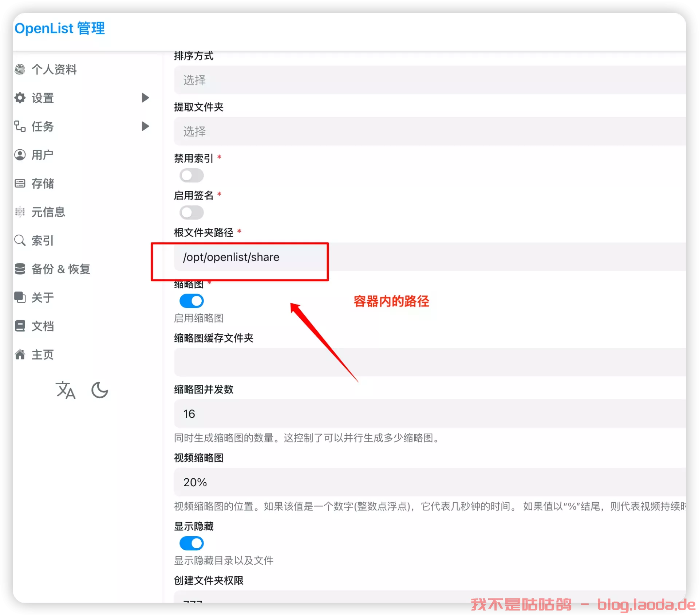The height and width of the screenshot is (616, 699).
Task: Toggle the 禁用索引 switch
Action: pyautogui.click(x=191, y=176)
